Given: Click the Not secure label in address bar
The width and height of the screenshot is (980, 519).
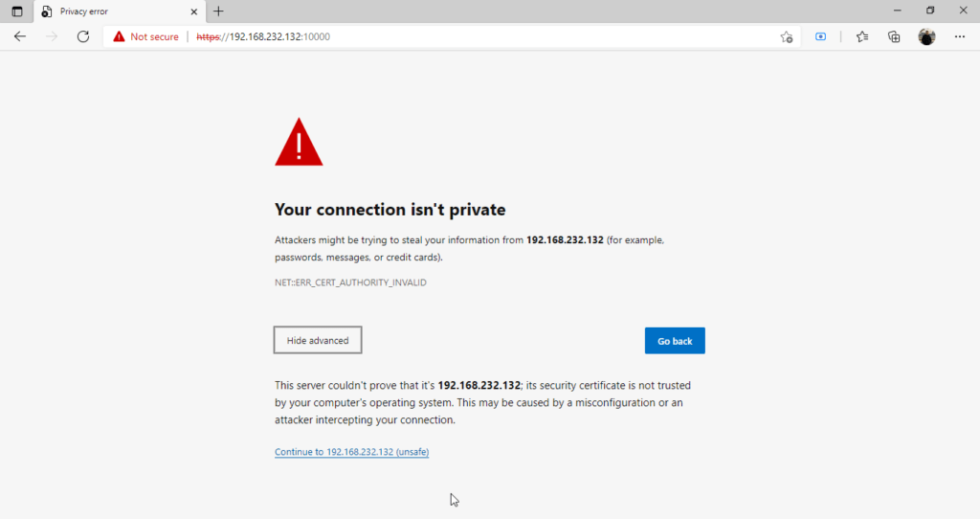Looking at the screenshot, I should [154, 37].
